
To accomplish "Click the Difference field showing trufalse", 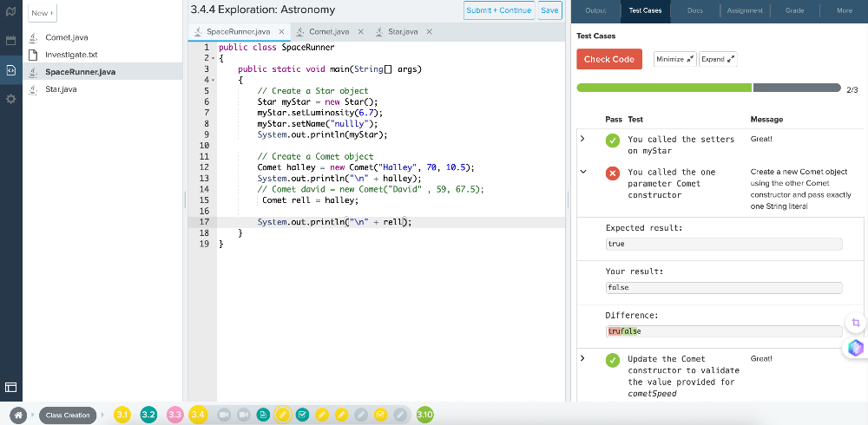I will (724, 331).
